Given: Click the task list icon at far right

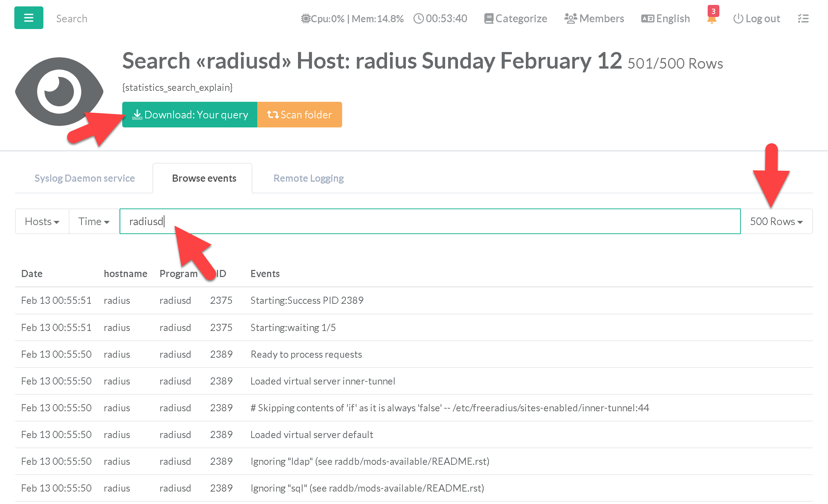Looking at the screenshot, I should tap(803, 18).
